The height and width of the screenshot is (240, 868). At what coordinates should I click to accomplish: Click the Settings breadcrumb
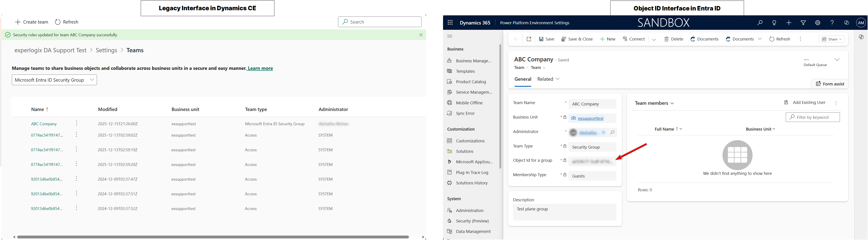point(107,50)
